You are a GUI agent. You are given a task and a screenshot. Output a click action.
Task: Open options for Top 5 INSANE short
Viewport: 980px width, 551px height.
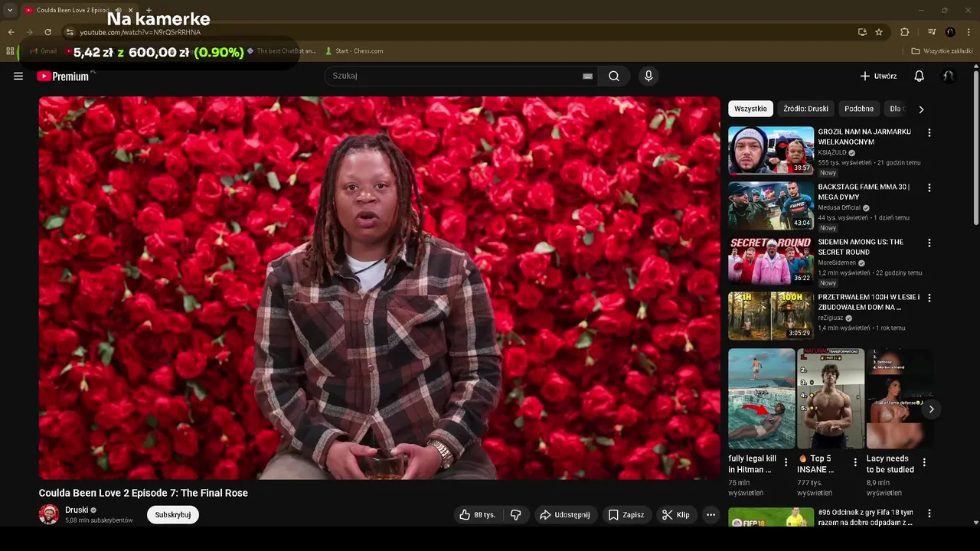(855, 462)
